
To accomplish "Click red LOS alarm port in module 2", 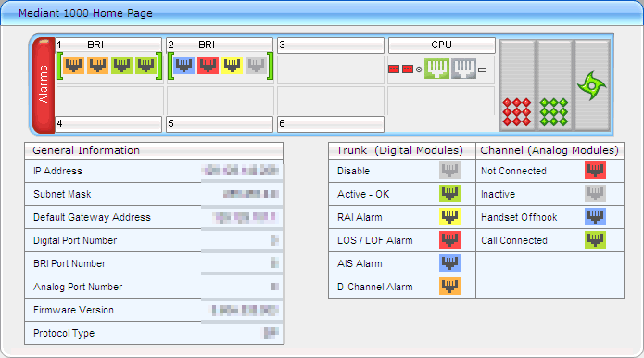I will click(x=208, y=65).
